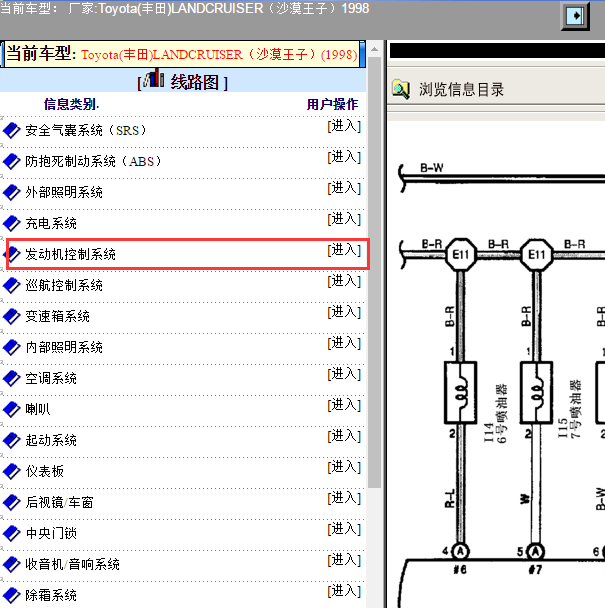
Task: Open [进入] for 安全气囊系统（SRS）
Action: click(344, 126)
